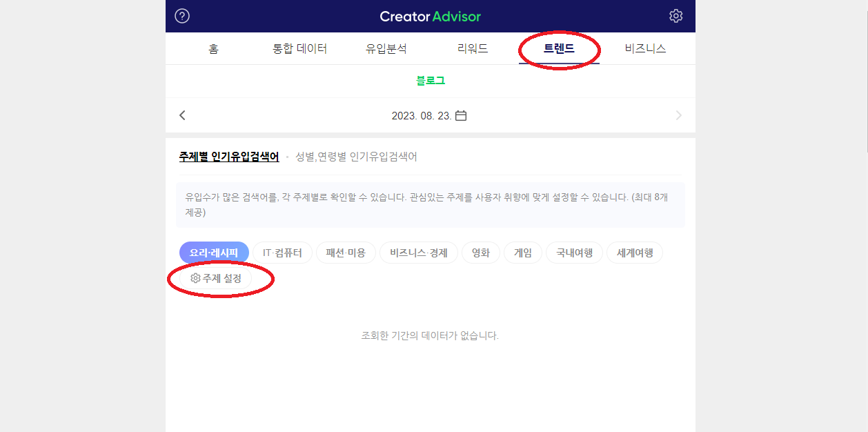
Task: Select the 블로그 channel link
Action: [431, 81]
